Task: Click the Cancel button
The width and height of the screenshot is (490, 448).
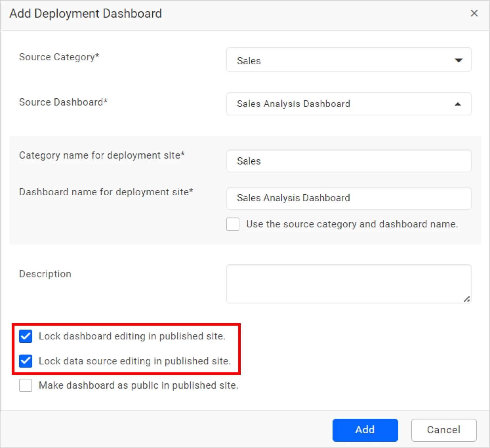Action: point(444,430)
